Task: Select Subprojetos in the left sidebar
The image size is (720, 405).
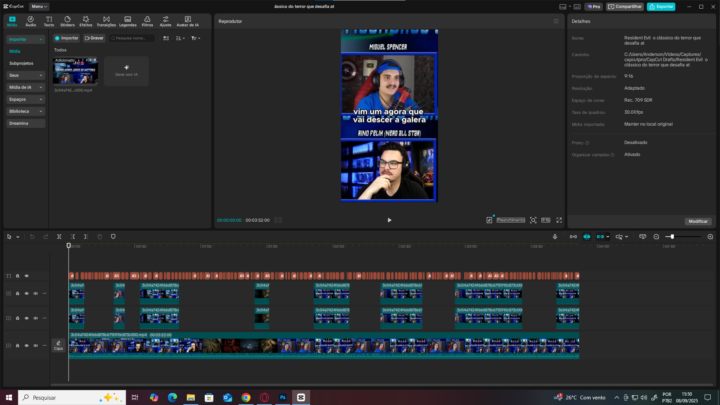Action: click(x=21, y=62)
